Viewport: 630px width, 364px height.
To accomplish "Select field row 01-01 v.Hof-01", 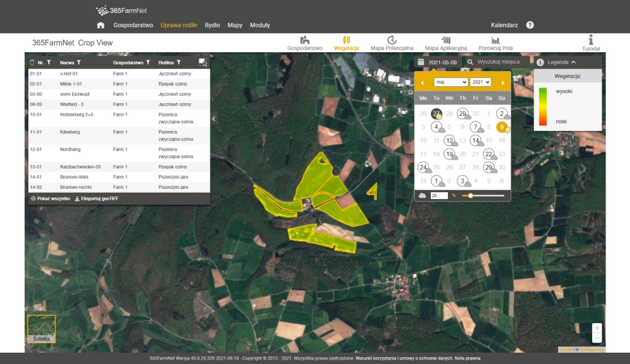I will click(x=119, y=74).
